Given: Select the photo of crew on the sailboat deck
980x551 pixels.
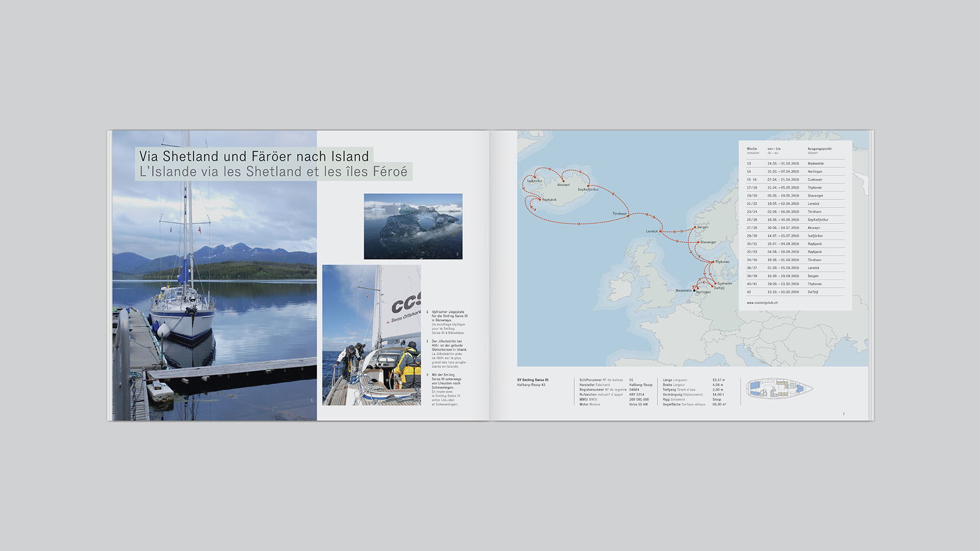Looking at the screenshot, I should (x=372, y=335).
